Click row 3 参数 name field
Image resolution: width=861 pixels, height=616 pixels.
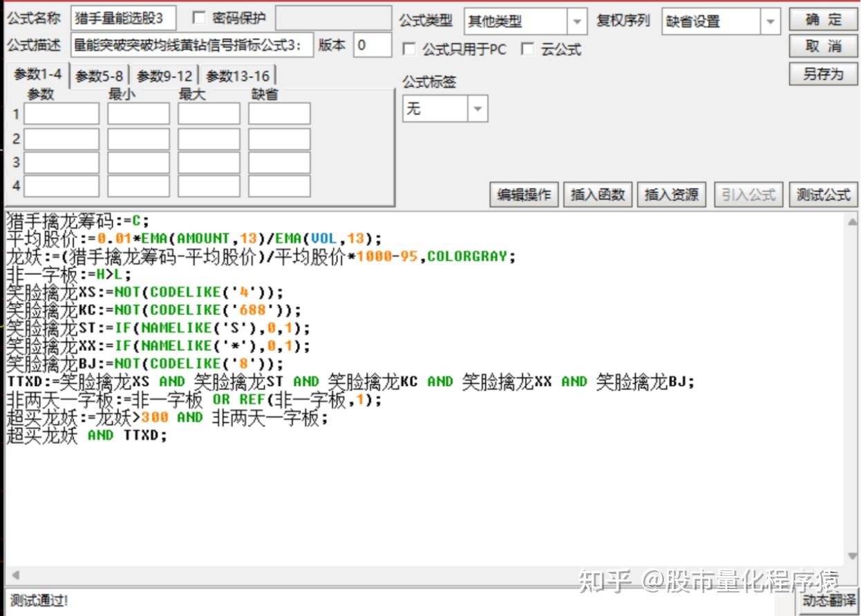[x=61, y=162]
